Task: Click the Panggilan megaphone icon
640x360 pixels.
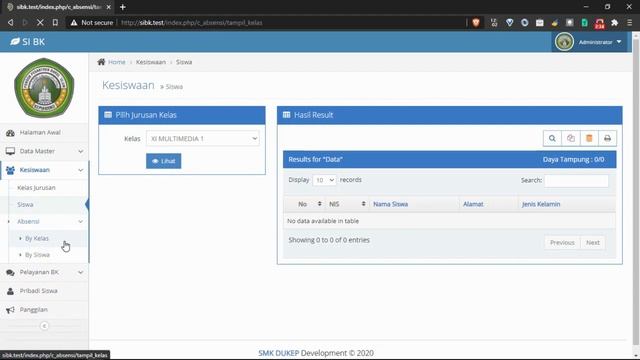Action: (x=10, y=310)
